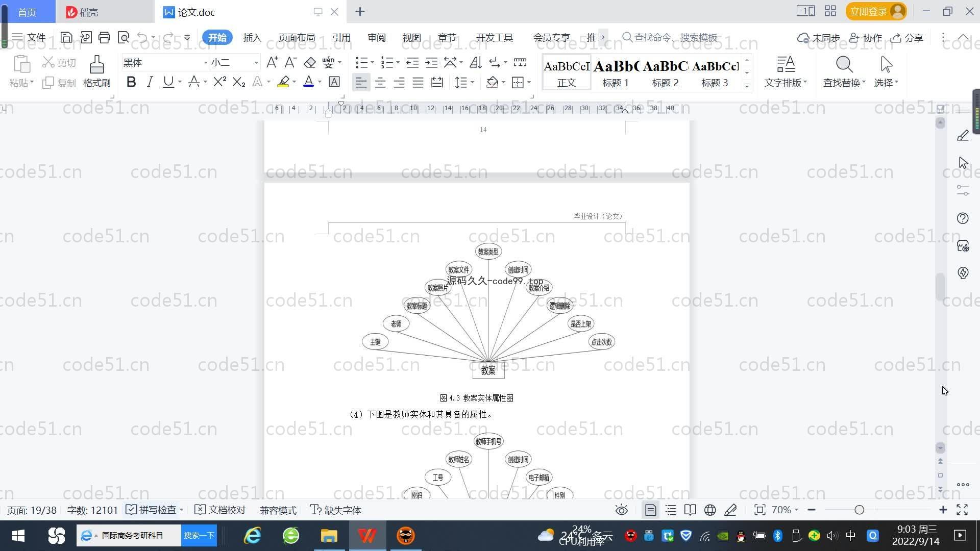Open settings sliders icon in sidebar
This screenshot has height=551, width=980.
(963, 190)
